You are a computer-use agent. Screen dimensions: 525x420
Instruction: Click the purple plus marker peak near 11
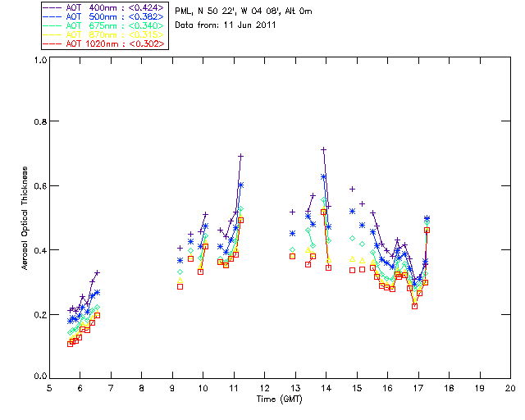[x=240, y=156]
